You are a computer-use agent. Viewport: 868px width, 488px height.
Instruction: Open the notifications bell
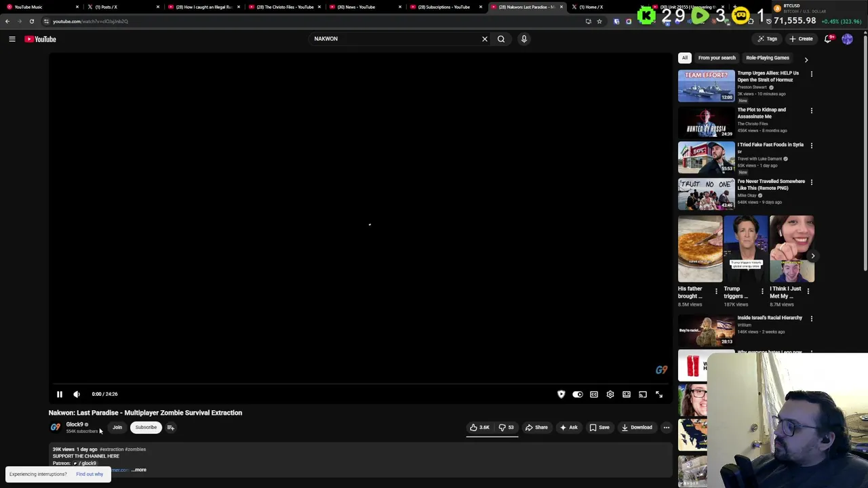pyautogui.click(x=828, y=39)
